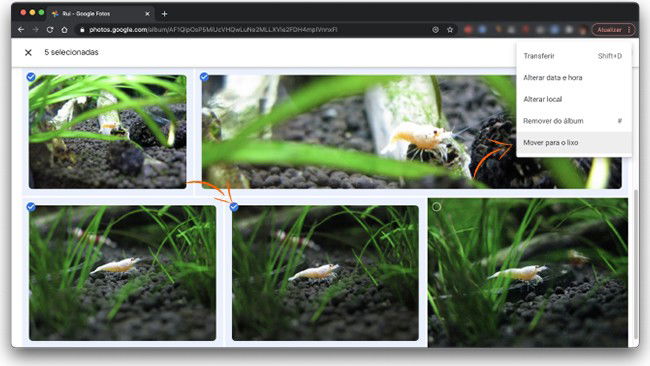Choose Transferir from the menu
650x366 pixels.
574,56
